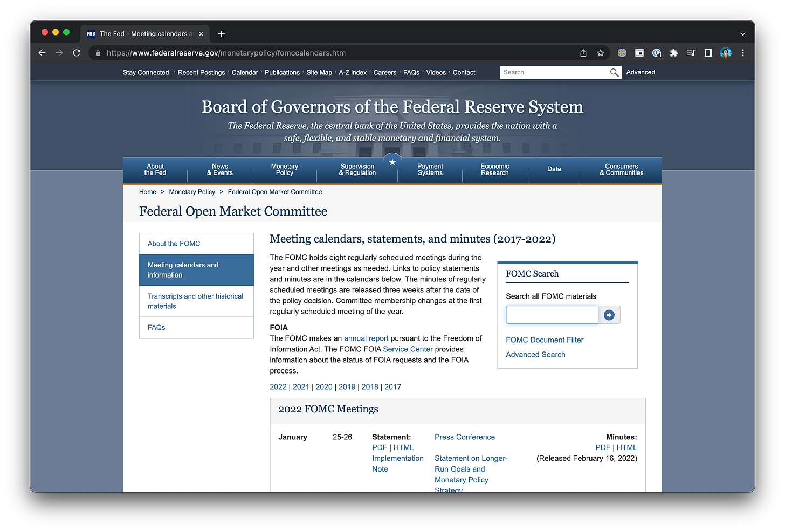
Task: Open the Supervision & Regulation menu
Action: coord(357,170)
